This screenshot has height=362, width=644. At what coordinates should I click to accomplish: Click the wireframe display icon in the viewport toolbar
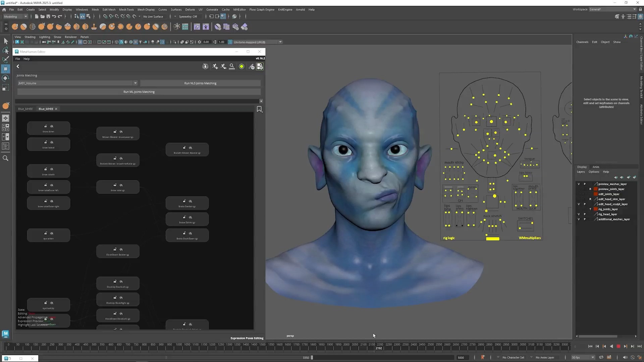80,42
